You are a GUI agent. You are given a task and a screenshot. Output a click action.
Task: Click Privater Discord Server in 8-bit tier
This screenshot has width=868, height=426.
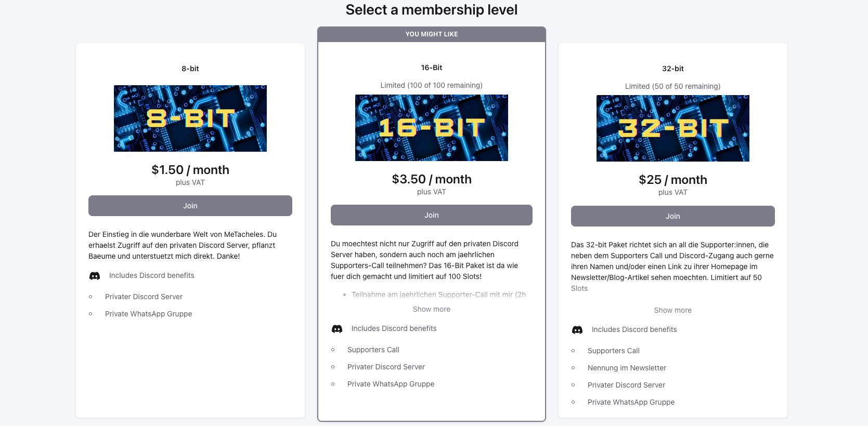click(x=144, y=297)
